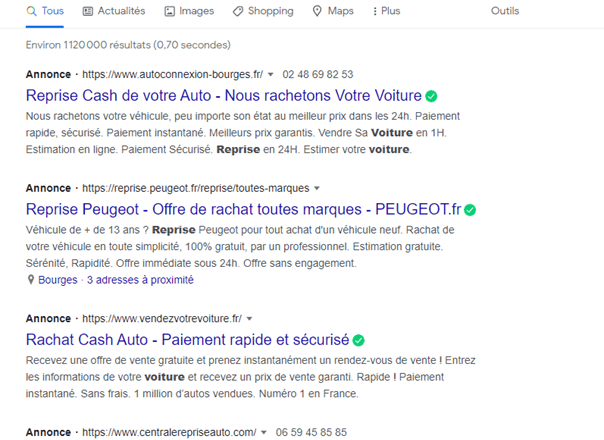Open the Rachat Cash Auto result link
This screenshot has width=604, height=440.
[187, 340]
